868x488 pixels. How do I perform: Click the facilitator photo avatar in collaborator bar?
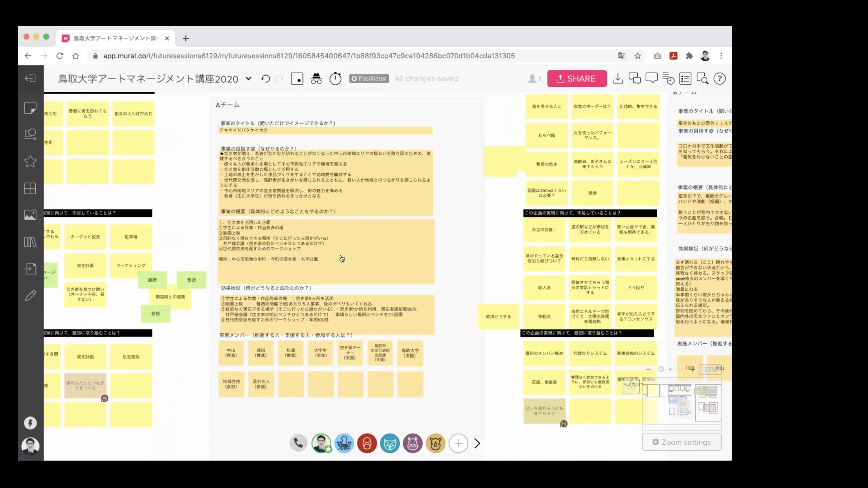coord(321,443)
